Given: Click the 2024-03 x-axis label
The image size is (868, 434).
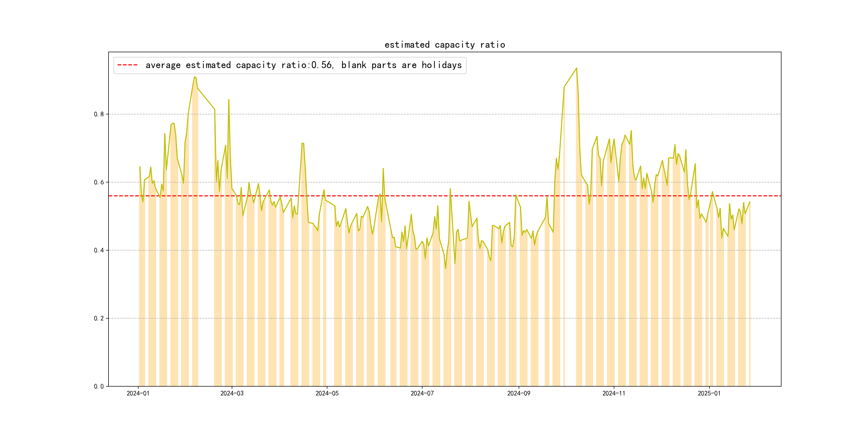Looking at the screenshot, I should point(232,393).
